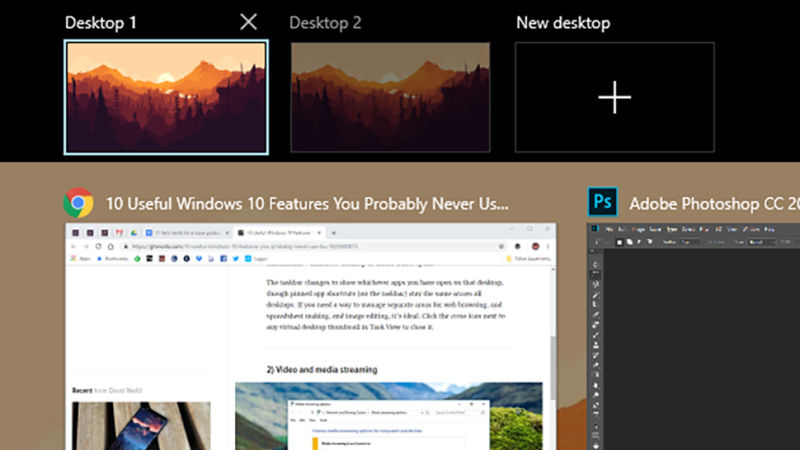Click the plus icon to add desktop
800x450 pixels.
(x=614, y=97)
